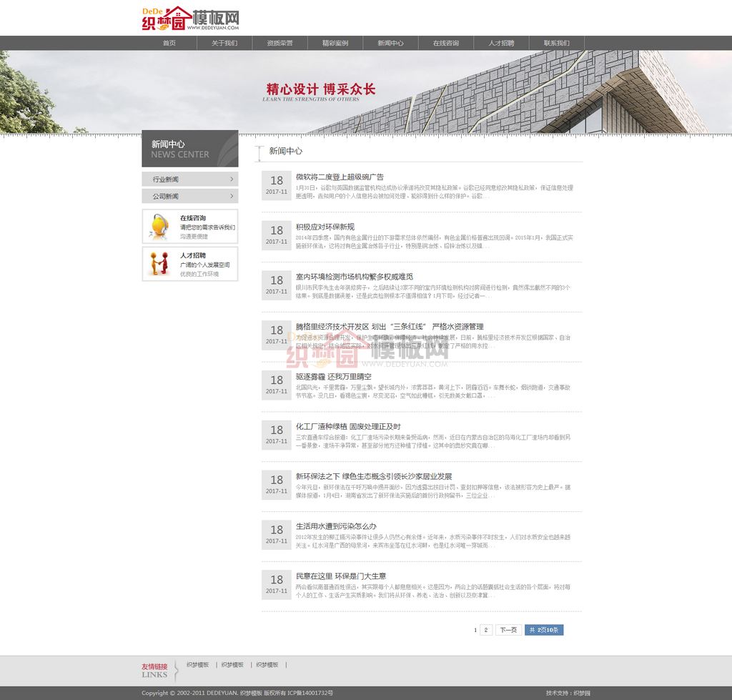
Task: Click the headset icon beside 在线咨询
Action: coord(159,227)
